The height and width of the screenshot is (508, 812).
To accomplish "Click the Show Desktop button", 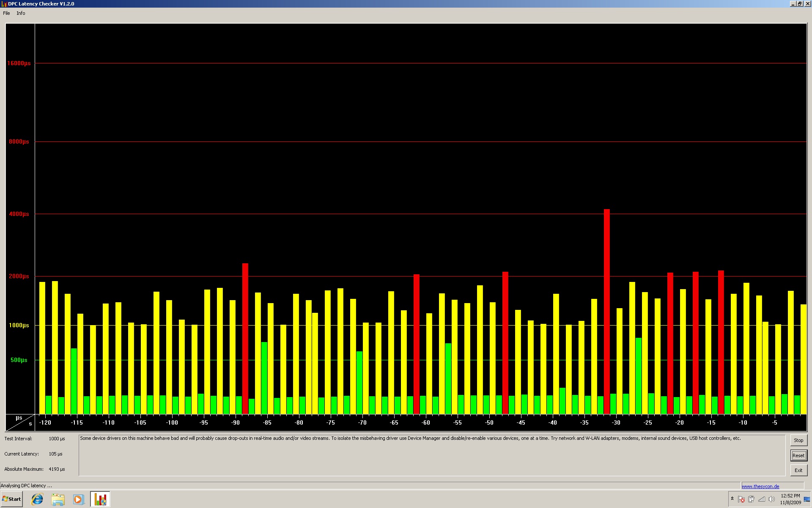I will click(x=807, y=500).
